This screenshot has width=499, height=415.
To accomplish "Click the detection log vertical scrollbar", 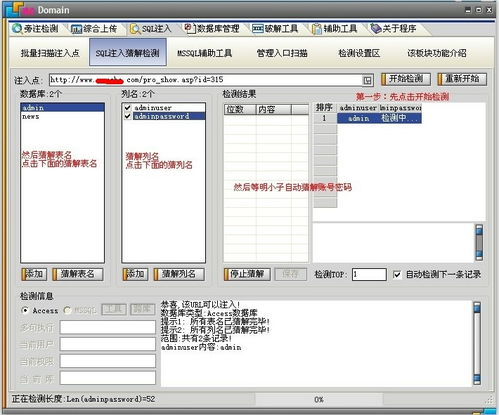I will 477,343.
